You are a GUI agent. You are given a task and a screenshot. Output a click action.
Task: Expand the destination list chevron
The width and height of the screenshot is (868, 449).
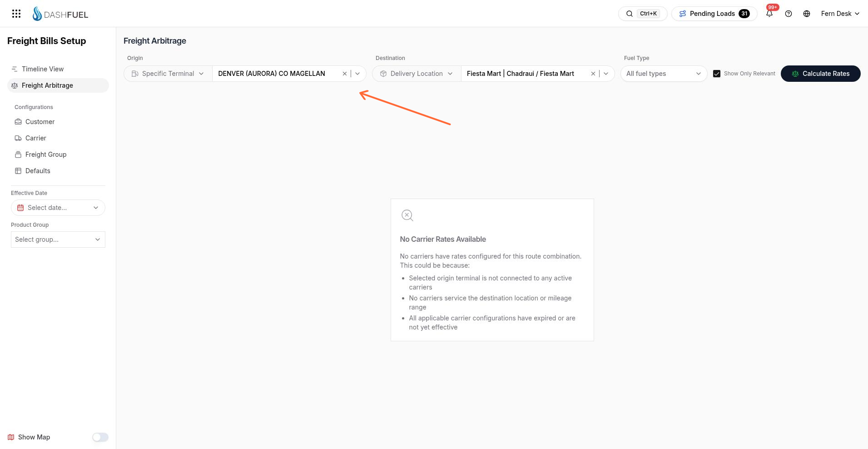click(x=606, y=74)
